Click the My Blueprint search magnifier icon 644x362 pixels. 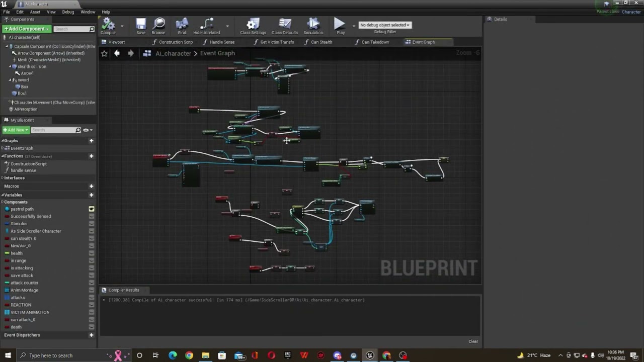click(x=78, y=130)
